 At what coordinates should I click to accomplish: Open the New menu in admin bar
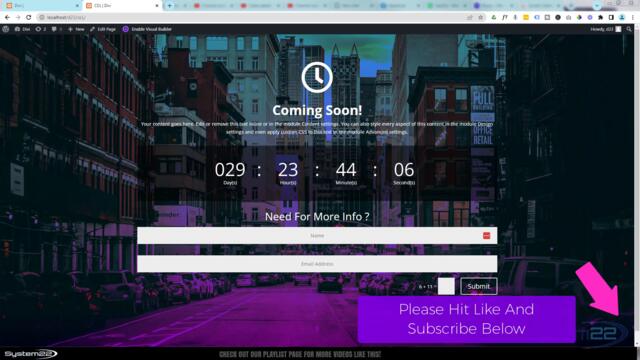click(x=76, y=29)
